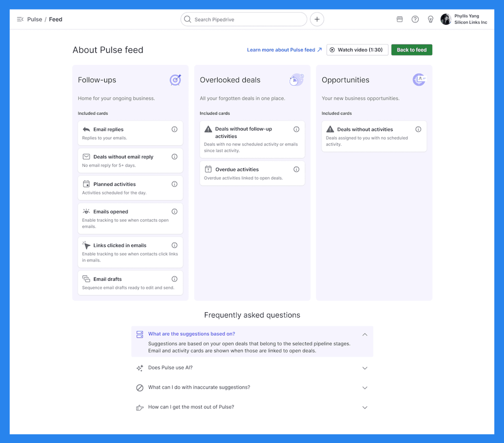Screen dimensions: 504x443
Task: Show info for Overdue activities card
Action: 296,169
